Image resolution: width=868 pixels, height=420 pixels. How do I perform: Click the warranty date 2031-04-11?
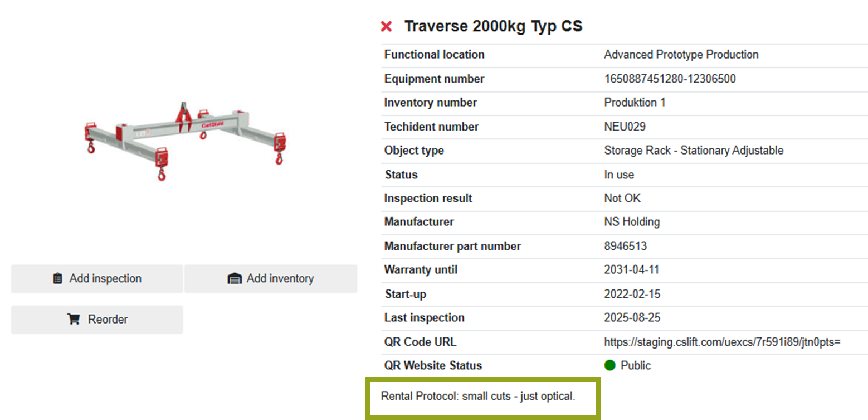coord(631,270)
